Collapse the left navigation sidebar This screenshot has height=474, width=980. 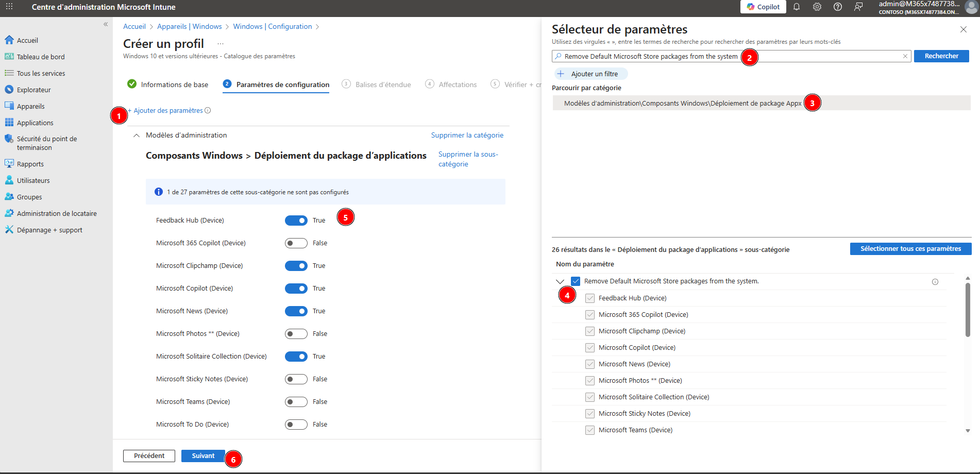pyautogui.click(x=106, y=24)
